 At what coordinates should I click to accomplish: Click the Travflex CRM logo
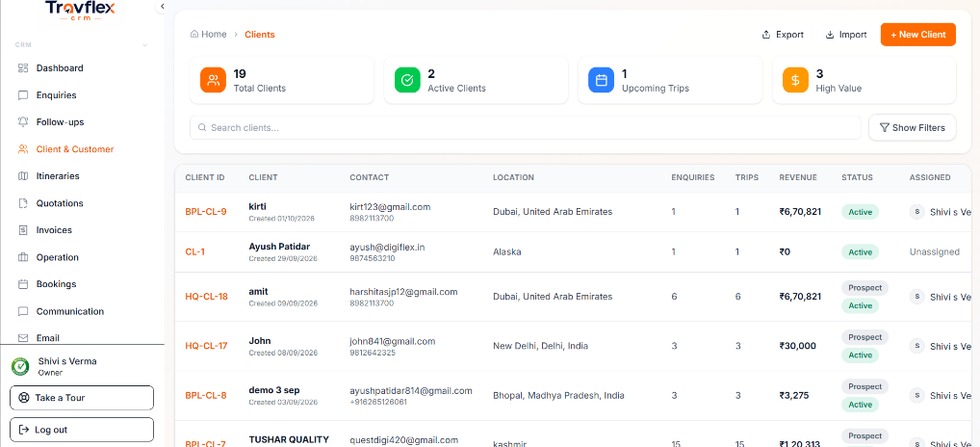coord(80,12)
